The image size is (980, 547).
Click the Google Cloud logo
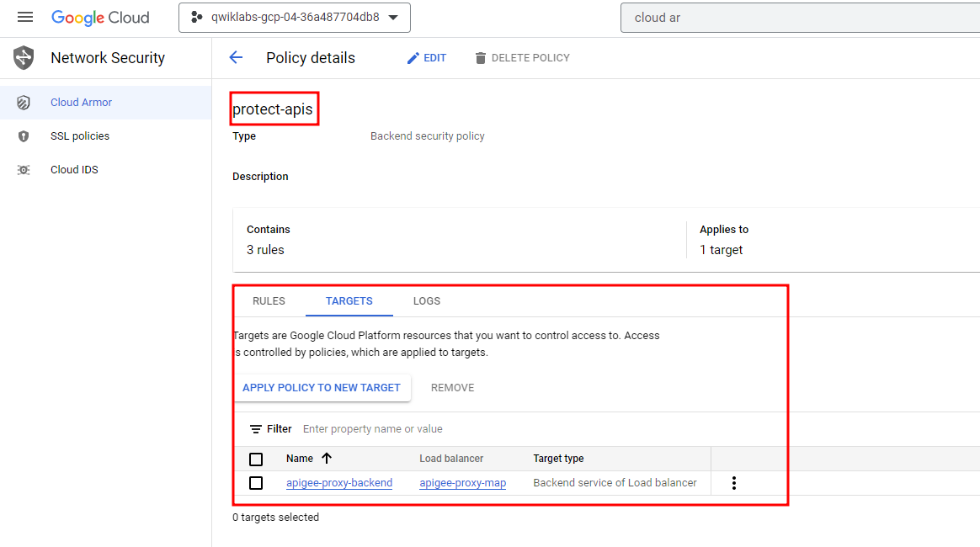point(100,18)
